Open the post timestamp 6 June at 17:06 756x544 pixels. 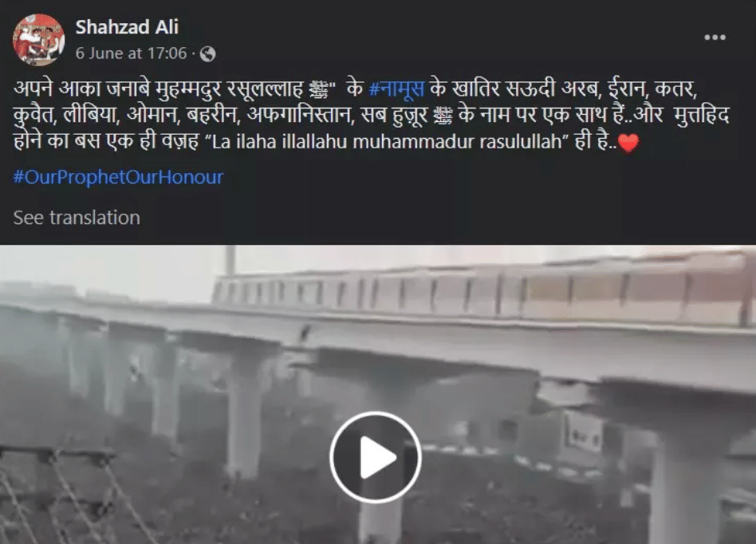(x=131, y=53)
